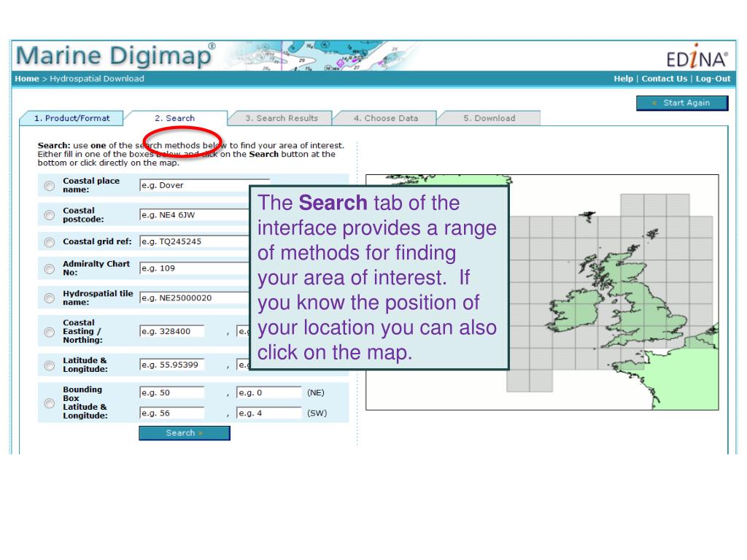Open the Contact Us link
This screenshot has height=560, width=747.
[x=664, y=79]
